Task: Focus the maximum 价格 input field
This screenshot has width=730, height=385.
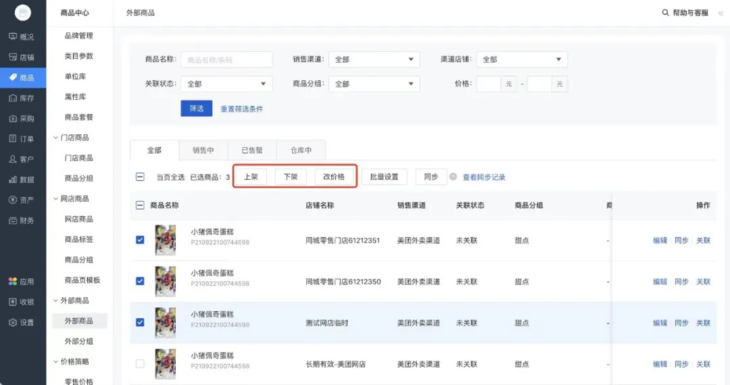Action: 539,84
